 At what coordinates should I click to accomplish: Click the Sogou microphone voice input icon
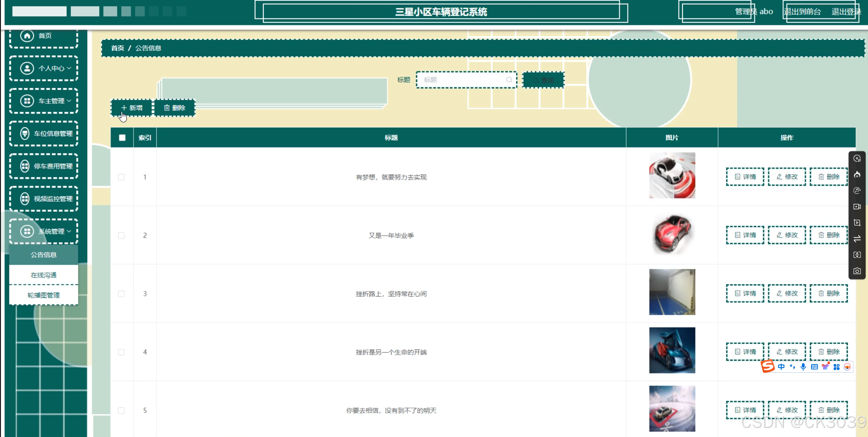pyautogui.click(x=803, y=367)
